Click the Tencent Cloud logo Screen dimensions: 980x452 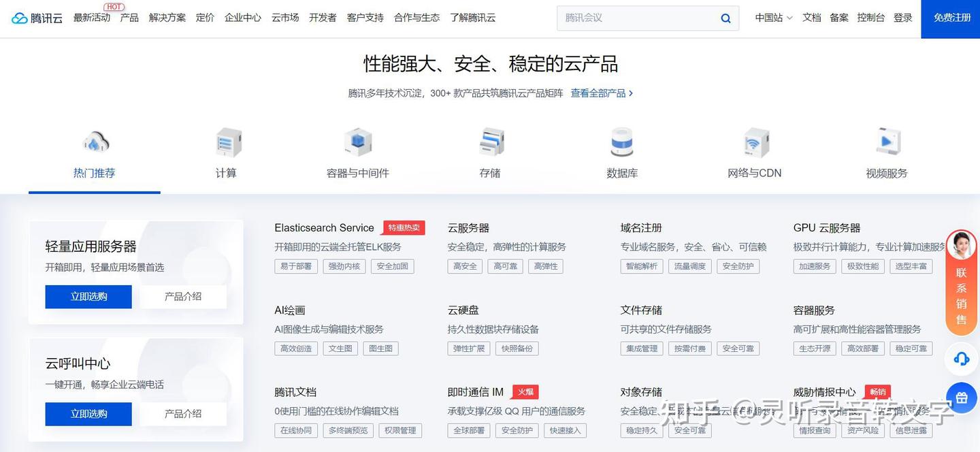[37, 18]
